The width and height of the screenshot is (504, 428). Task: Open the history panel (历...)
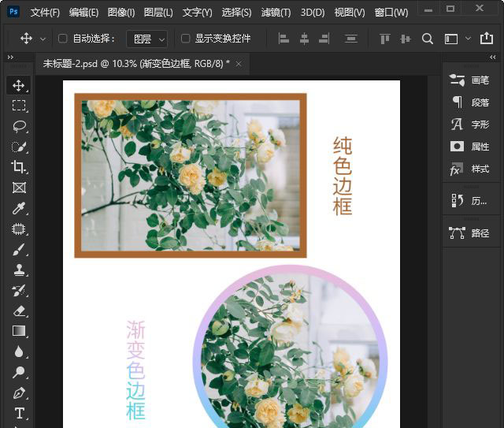tap(471, 201)
